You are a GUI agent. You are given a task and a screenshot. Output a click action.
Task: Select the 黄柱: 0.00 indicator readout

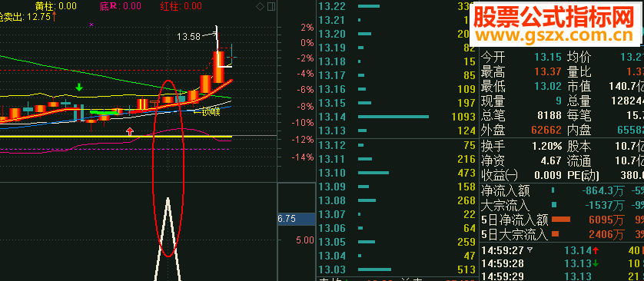click(56, 6)
